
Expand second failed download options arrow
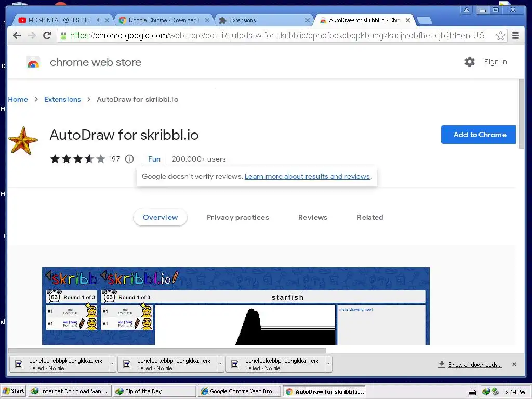pyautogui.click(x=220, y=364)
